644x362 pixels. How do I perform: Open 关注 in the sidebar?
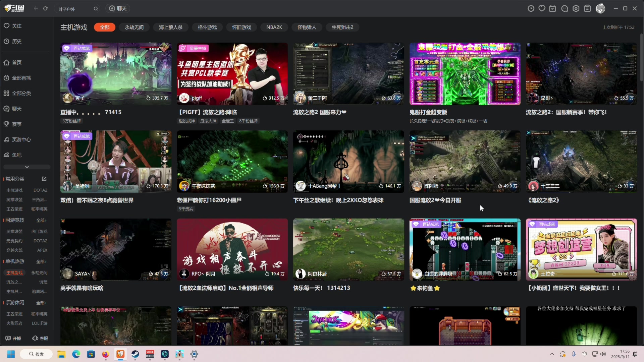pyautogui.click(x=13, y=26)
